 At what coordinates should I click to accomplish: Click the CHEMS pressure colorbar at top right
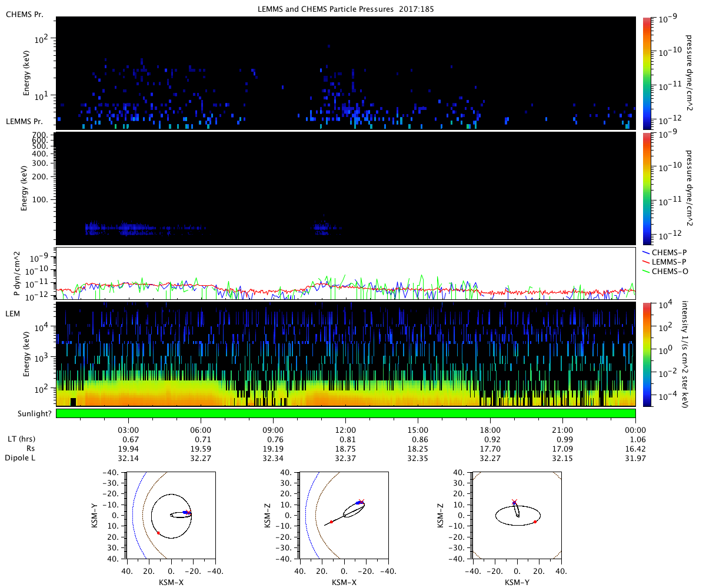(x=648, y=73)
